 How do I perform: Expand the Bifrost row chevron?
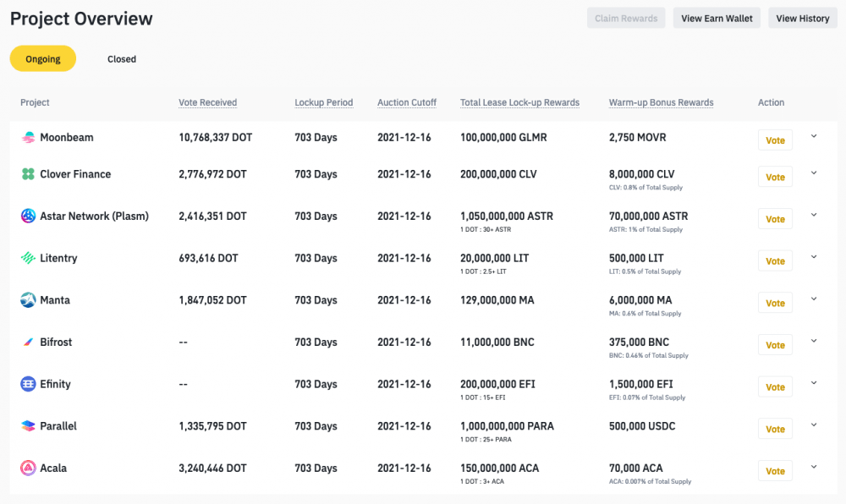point(814,341)
